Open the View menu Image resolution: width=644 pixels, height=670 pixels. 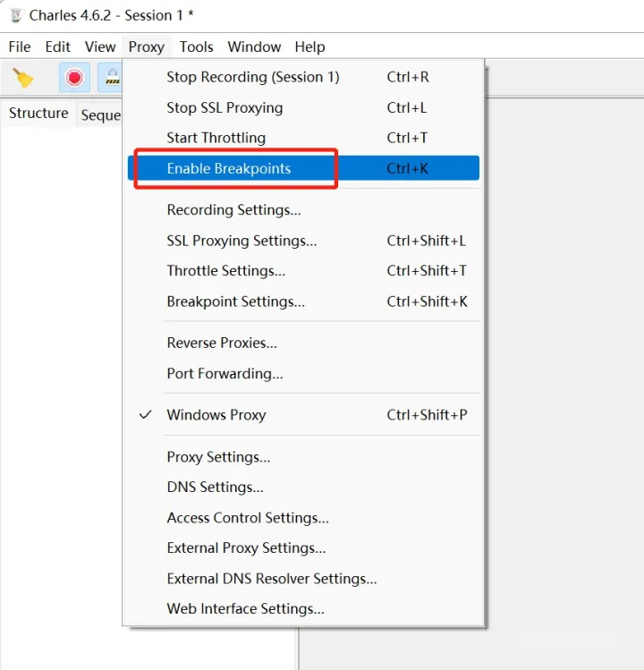(100, 47)
